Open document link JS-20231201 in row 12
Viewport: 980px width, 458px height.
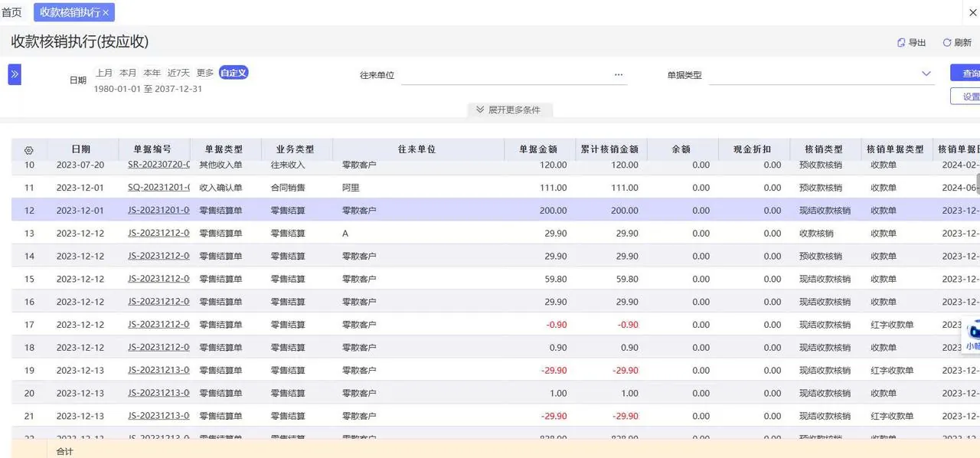coord(159,211)
